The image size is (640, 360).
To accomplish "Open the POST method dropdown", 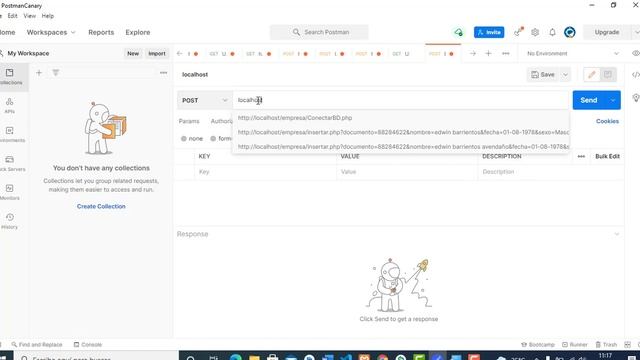I will coord(204,100).
